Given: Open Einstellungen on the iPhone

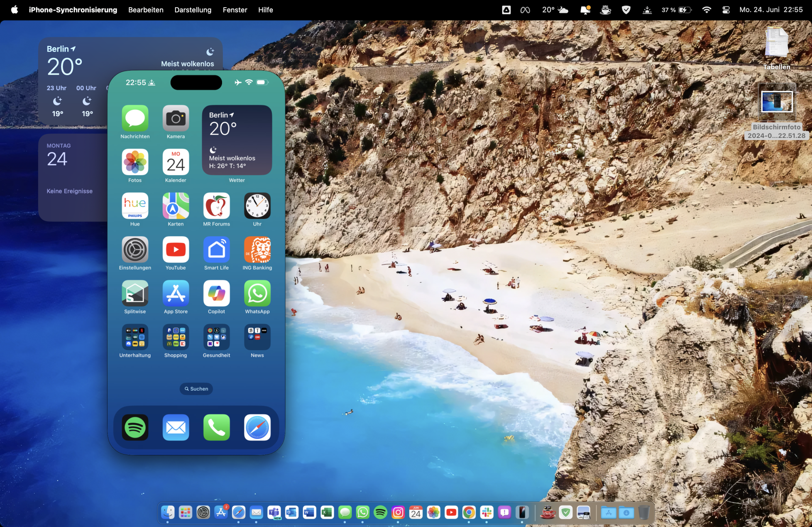Looking at the screenshot, I should [x=135, y=250].
